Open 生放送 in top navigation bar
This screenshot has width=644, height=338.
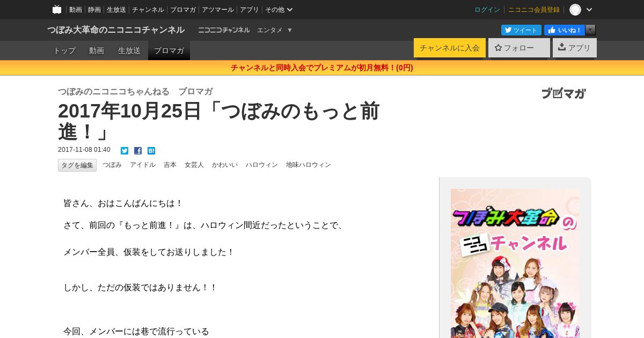pyautogui.click(x=116, y=10)
